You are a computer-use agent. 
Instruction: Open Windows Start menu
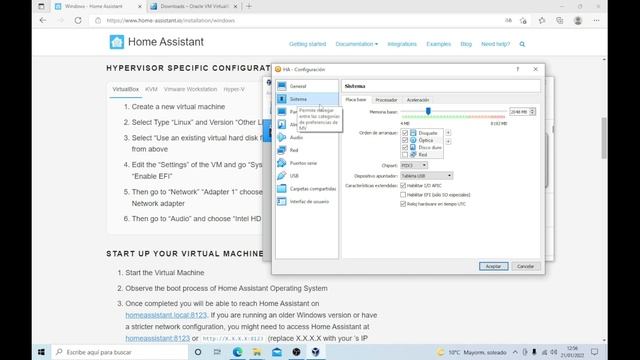[x=41, y=352]
